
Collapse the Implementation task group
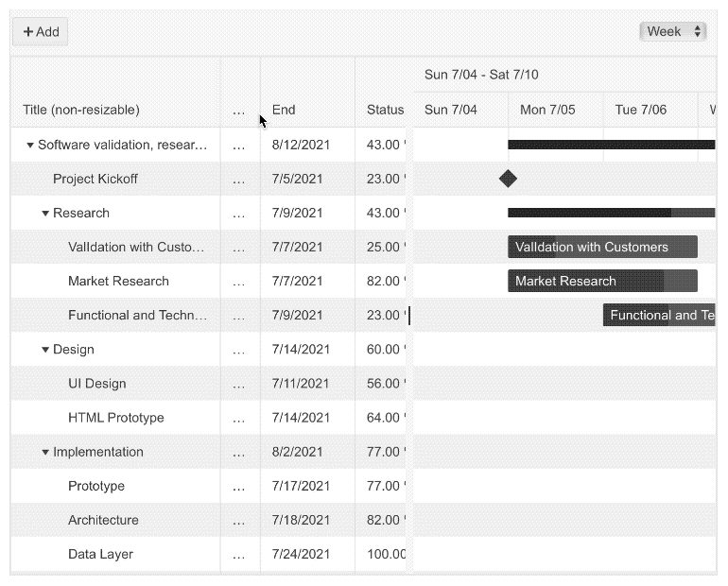point(45,452)
